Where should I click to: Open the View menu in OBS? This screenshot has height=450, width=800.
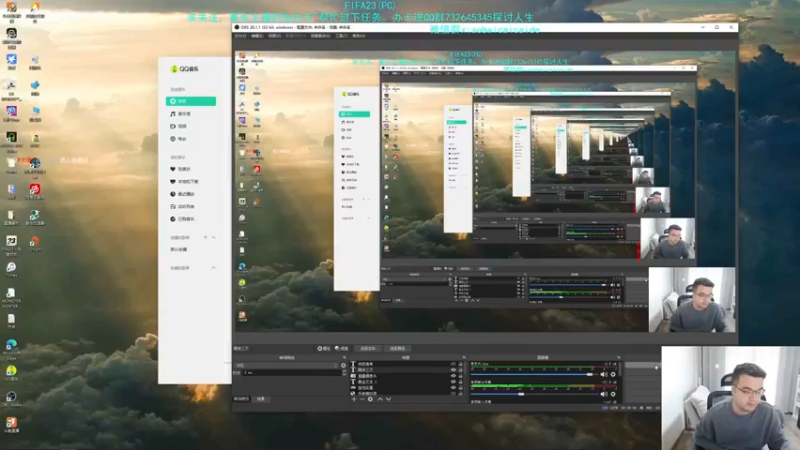pyautogui.click(x=274, y=36)
